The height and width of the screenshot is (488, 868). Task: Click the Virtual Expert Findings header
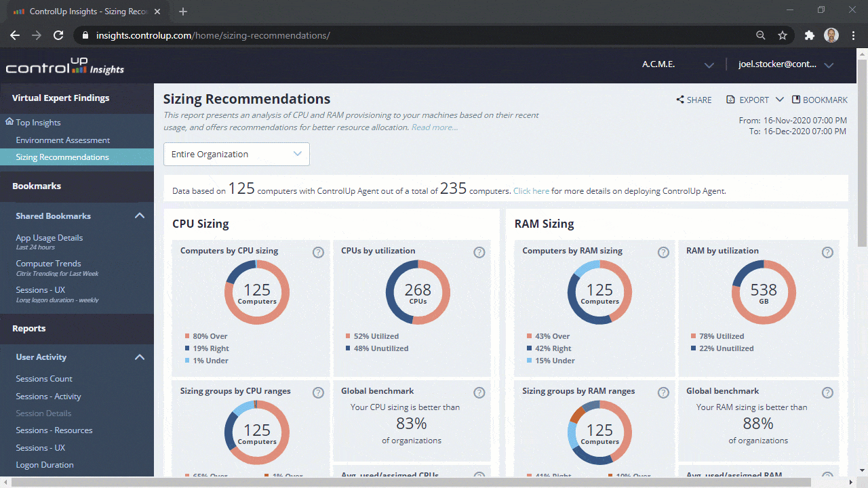60,98
